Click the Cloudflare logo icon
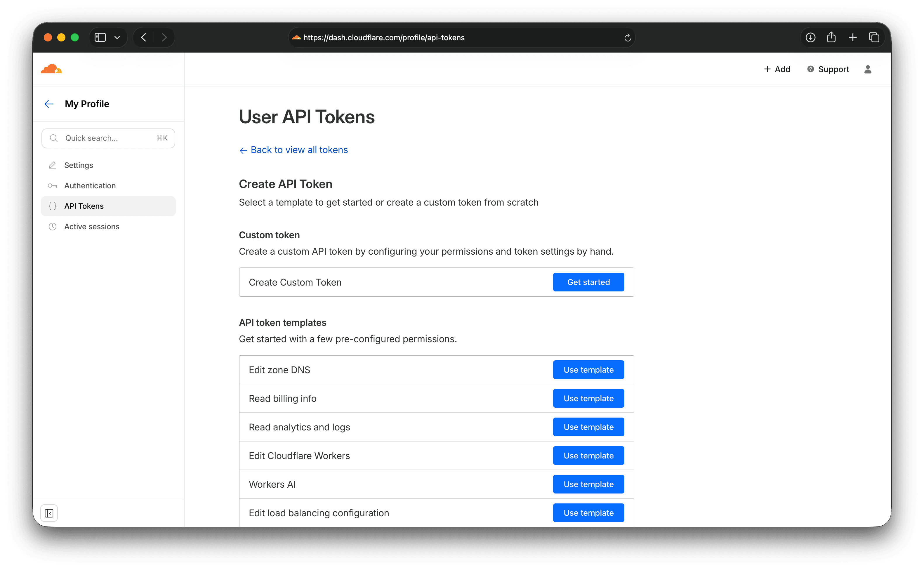Screen dimensions: 924x570 pyautogui.click(x=51, y=69)
